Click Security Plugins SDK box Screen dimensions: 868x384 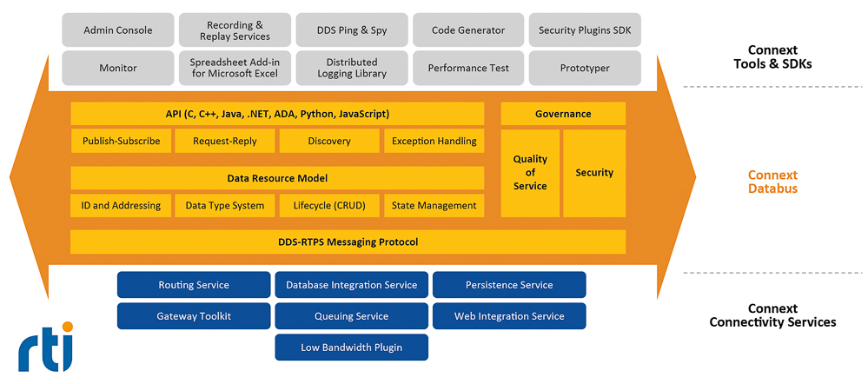click(x=585, y=30)
